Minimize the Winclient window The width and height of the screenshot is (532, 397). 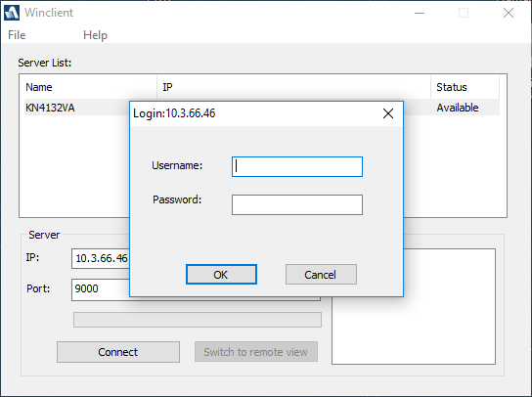click(420, 14)
